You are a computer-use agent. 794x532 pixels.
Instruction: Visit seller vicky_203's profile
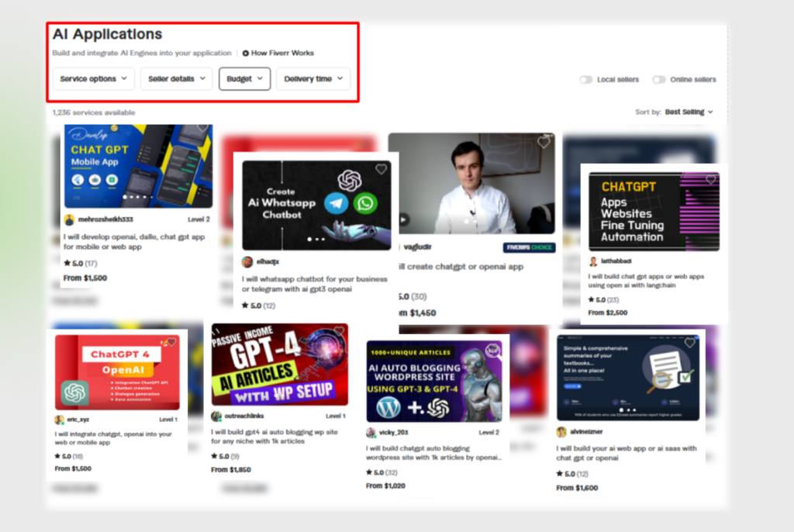coord(393,432)
